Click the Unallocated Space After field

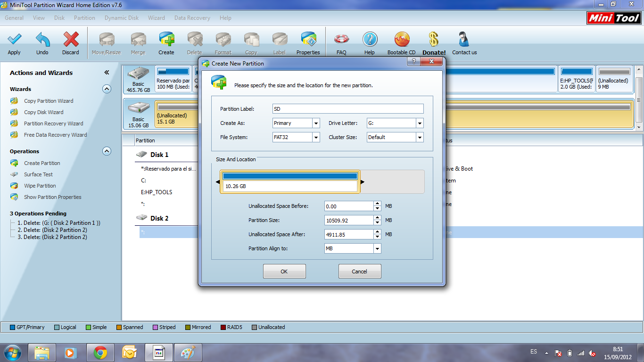click(x=349, y=234)
